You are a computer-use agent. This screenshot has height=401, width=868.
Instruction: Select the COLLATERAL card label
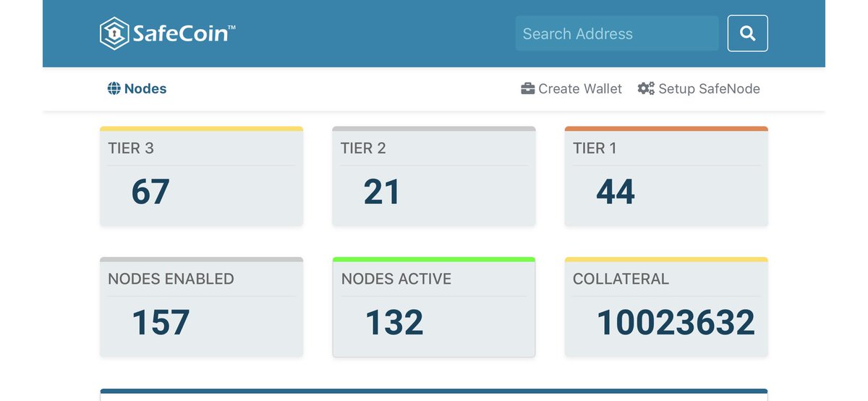(x=621, y=279)
